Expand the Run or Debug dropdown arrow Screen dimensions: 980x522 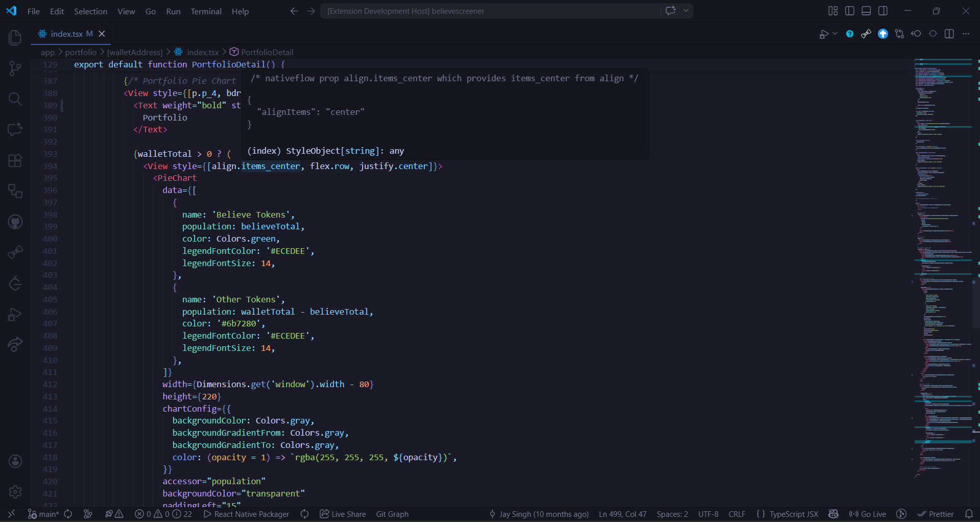pyautogui.click(x=835, y=34)
